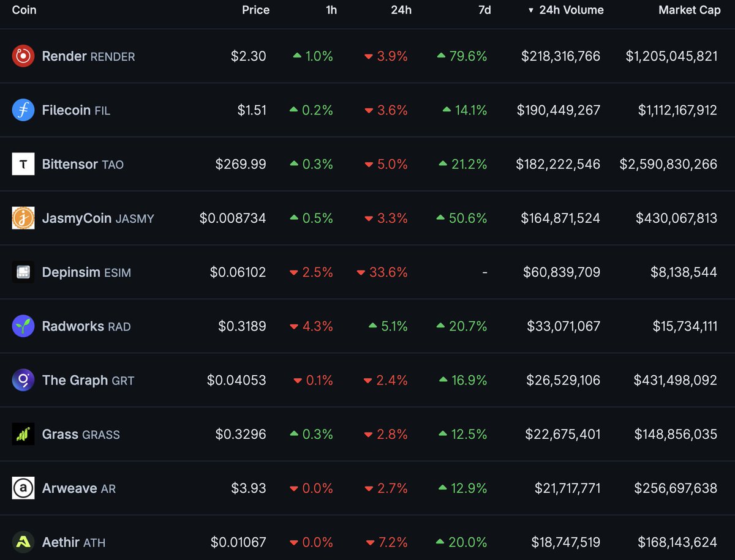The height and width of the screenshot is (560, 735).
Task: Click Bittensor volume $182,222,546
Action: click(558, 164)
